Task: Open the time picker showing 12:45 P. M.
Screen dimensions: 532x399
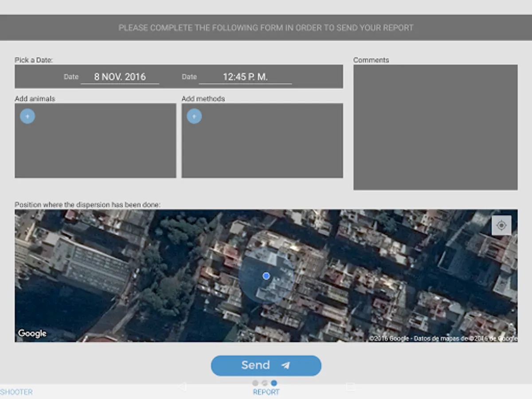Action: (245, 77)
